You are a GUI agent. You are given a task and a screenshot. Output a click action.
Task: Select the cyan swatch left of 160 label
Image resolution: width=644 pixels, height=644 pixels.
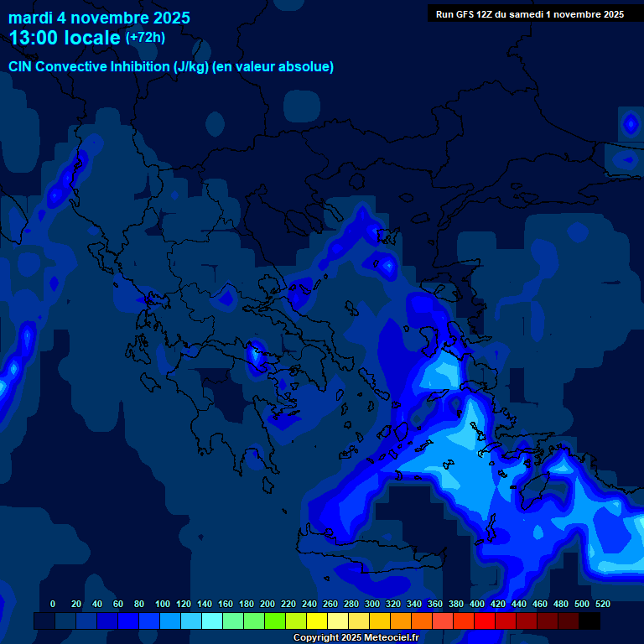point(212,621)
